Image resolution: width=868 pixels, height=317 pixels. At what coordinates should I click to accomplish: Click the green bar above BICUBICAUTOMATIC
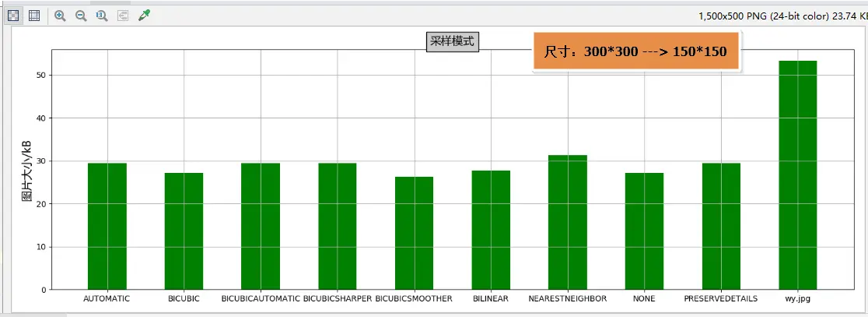tap(261, 226)
